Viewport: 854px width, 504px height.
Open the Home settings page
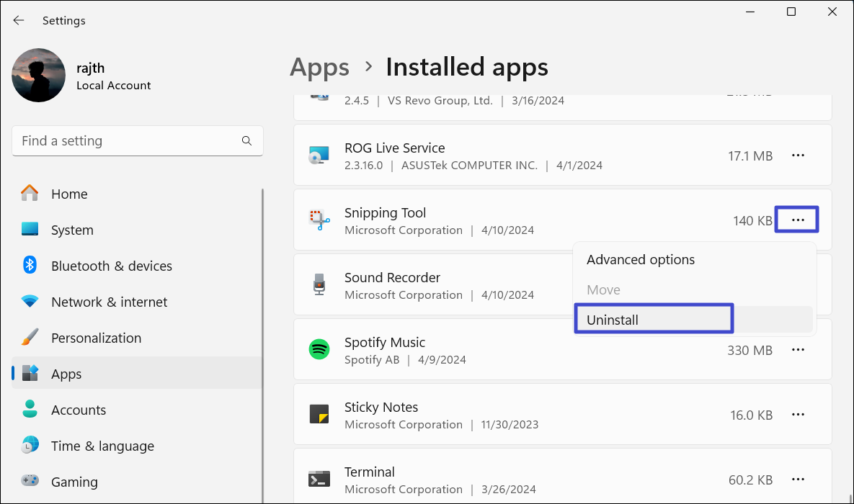[69, 194]
